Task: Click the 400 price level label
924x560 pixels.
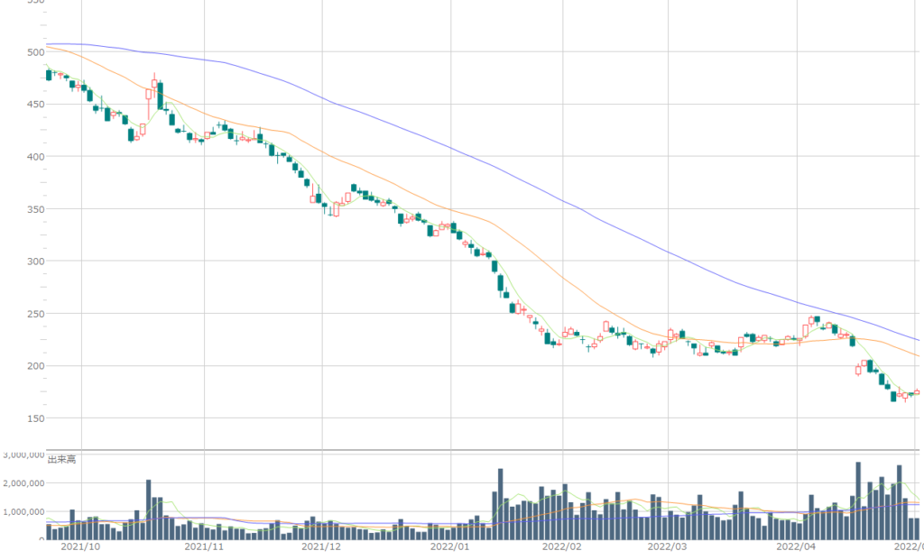Action: tap(35, 157)
